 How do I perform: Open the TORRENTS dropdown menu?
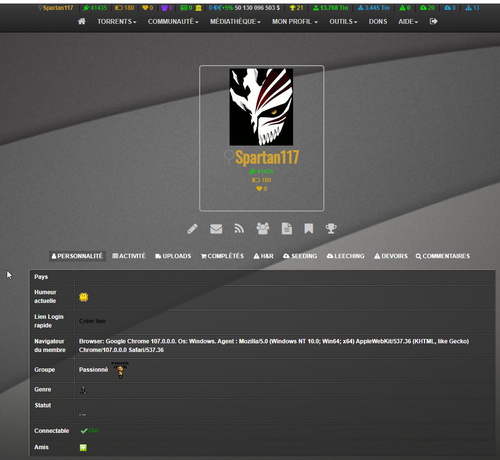click(117, 22)
